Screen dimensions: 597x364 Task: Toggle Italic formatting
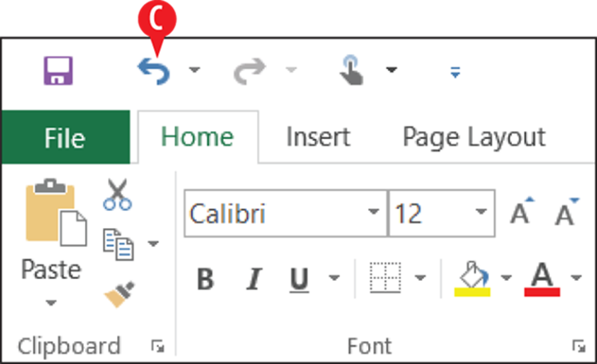tap(254, 279)
